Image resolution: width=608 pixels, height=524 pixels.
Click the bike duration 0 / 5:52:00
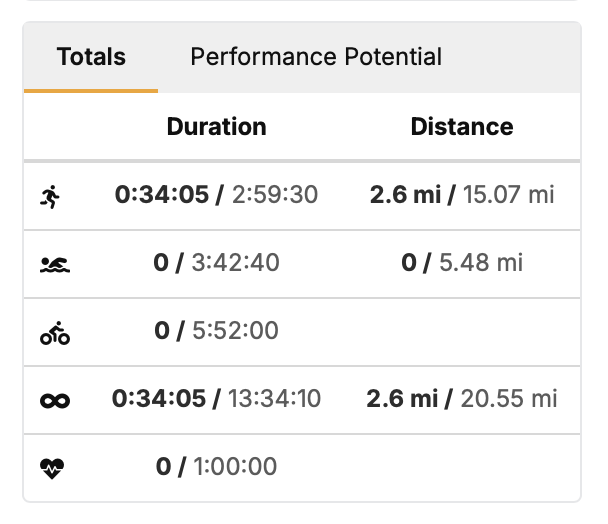216,330
